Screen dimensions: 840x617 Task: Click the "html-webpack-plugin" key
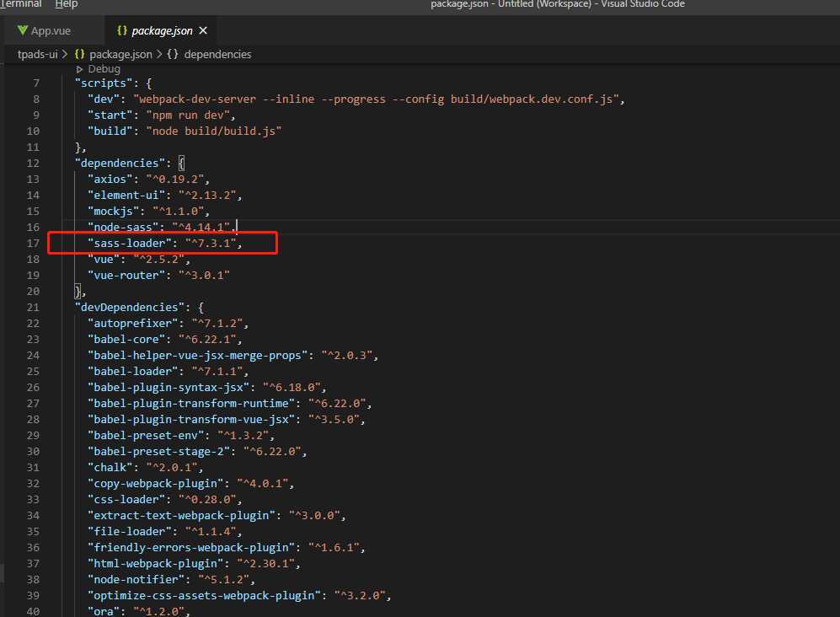pos(155,564)
